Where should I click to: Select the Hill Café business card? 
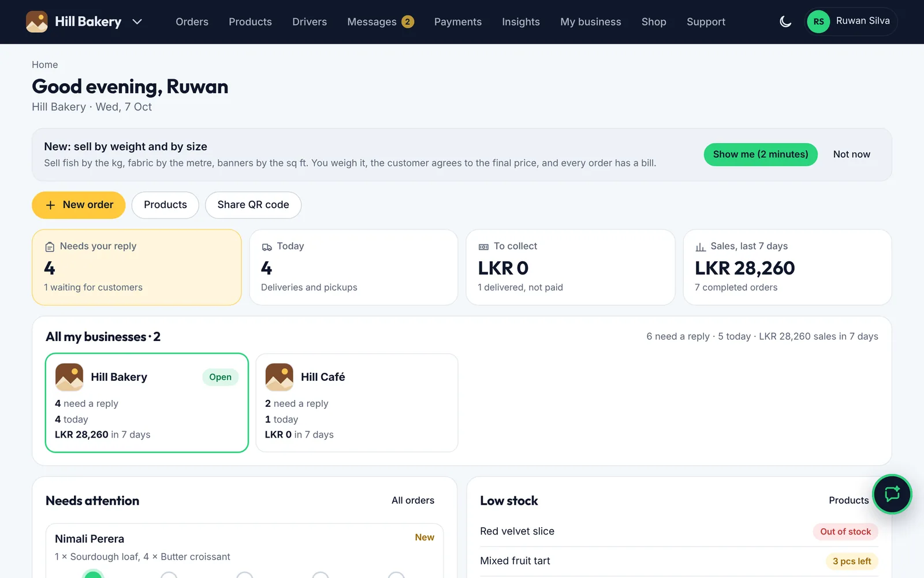point(357,403)
